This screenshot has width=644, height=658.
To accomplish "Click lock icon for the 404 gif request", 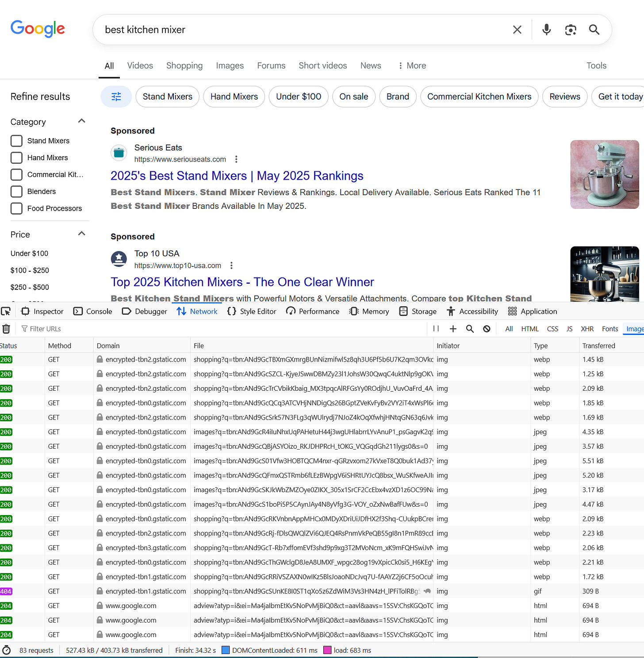I will click(x=100, y=591).
